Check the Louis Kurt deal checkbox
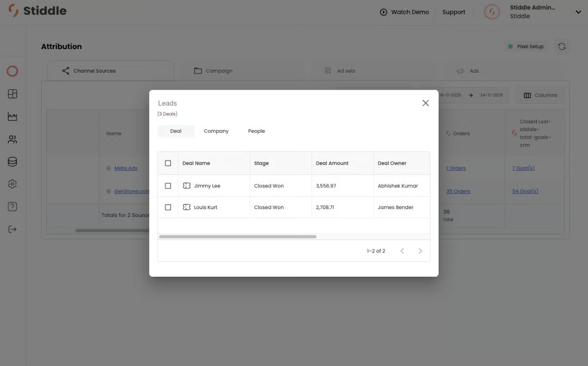Viewport: 588px width, 366px height. [168, 207]
